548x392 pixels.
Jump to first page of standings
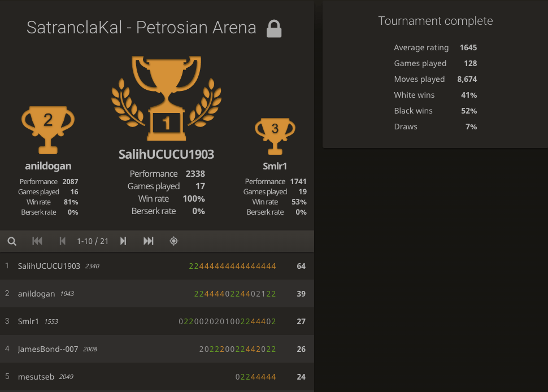tap(37, 241)
